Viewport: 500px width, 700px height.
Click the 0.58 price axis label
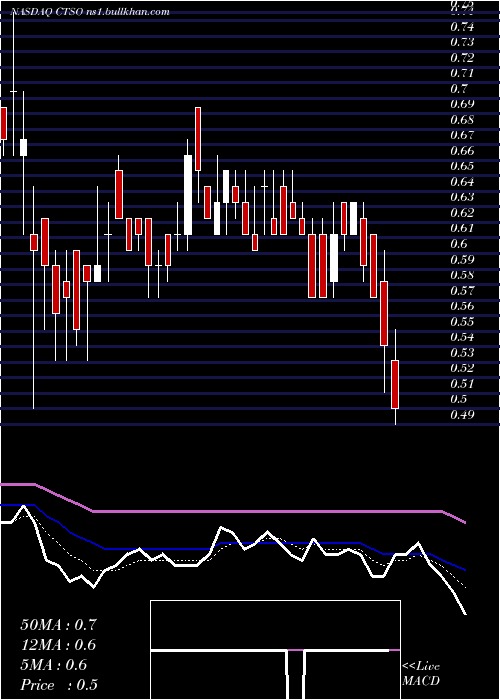click(462, 275)
